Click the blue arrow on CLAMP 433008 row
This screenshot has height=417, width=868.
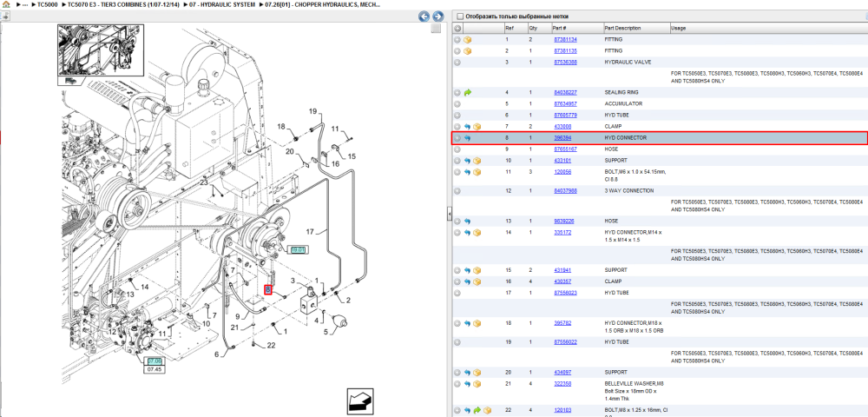[x=467, y=127]
